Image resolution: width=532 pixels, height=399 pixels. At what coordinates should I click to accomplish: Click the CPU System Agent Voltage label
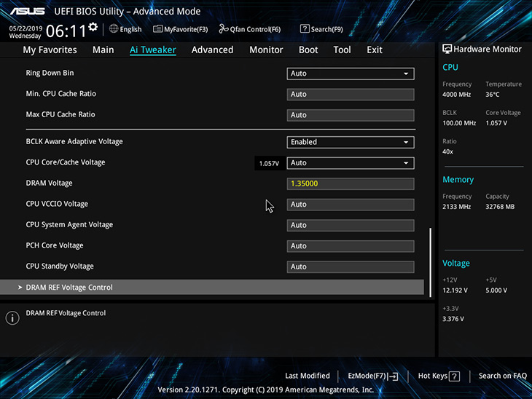tap(69, 224)
